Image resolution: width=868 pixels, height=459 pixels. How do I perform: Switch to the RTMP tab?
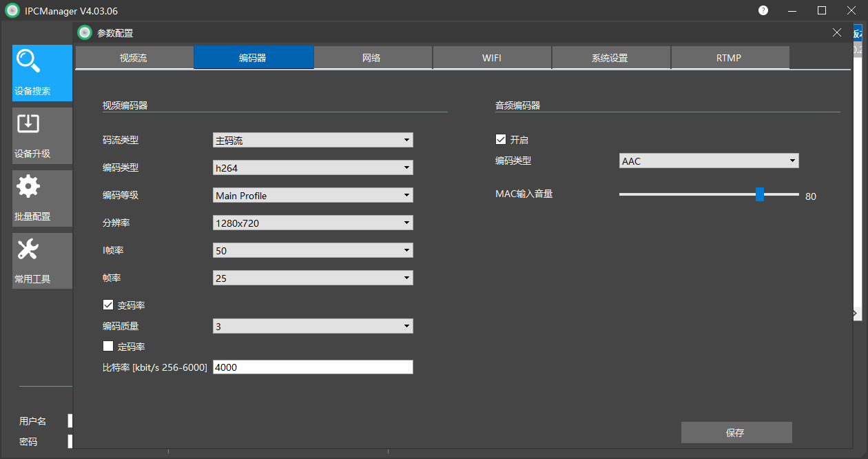click(x=729, y=58)
